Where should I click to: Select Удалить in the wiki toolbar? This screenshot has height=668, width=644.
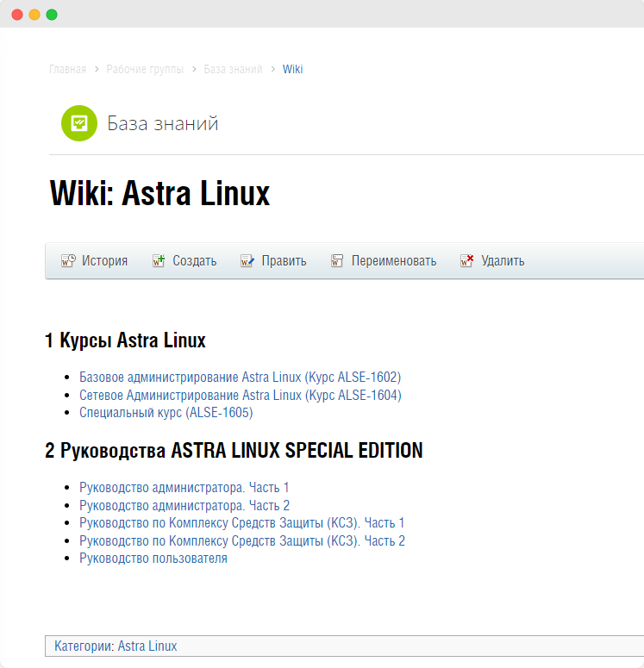(503, 260)
